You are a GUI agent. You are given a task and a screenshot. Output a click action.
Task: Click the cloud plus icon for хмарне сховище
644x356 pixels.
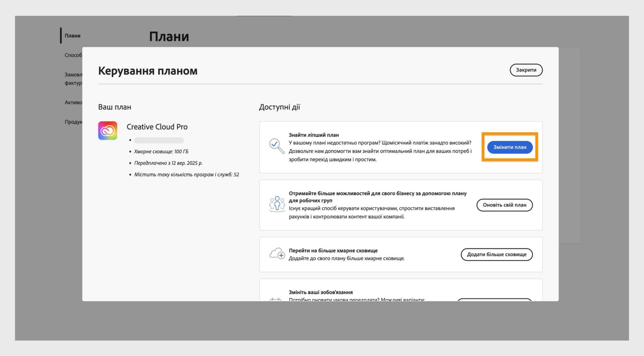[x=277, y=254]
